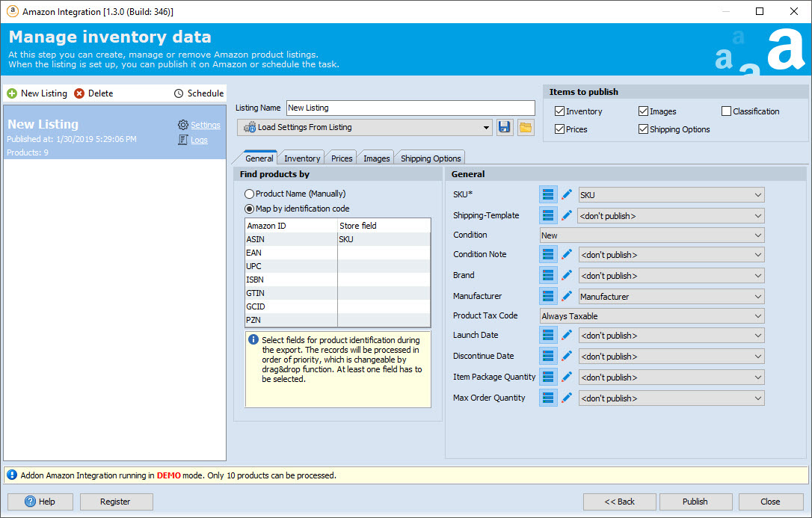Screen dimensions: 812x518
Task: Select Map by identification code option
Action: point(250,209)
